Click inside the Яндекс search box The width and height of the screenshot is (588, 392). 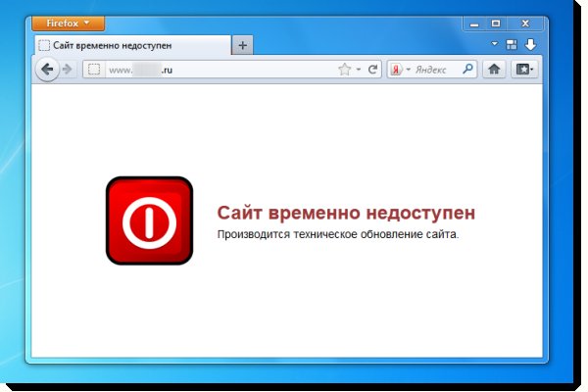point(435,70)
